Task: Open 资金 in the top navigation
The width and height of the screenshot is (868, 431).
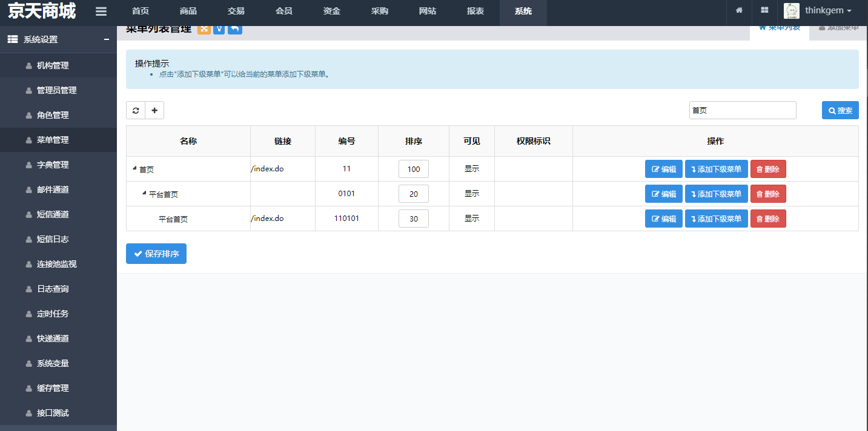Action: tap(332, 11)
